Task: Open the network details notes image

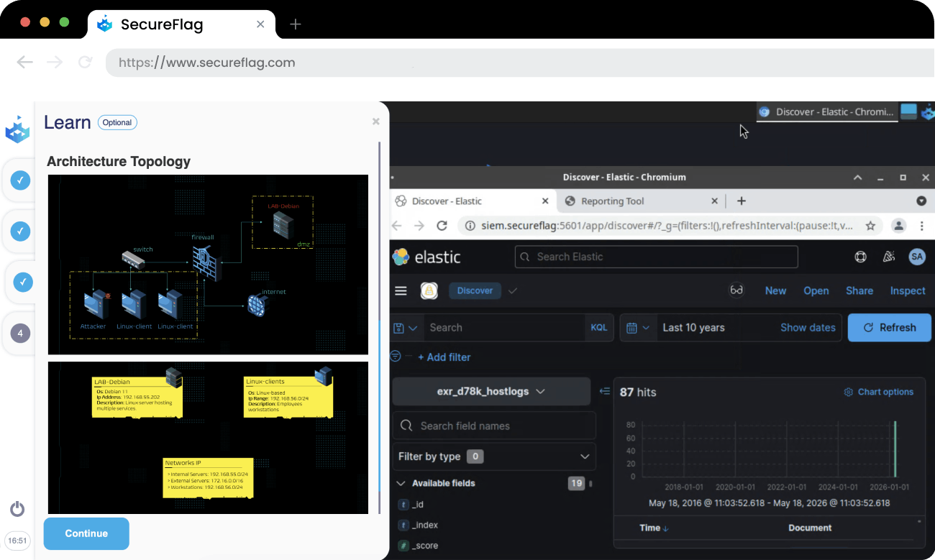Action: pos(208,438)
